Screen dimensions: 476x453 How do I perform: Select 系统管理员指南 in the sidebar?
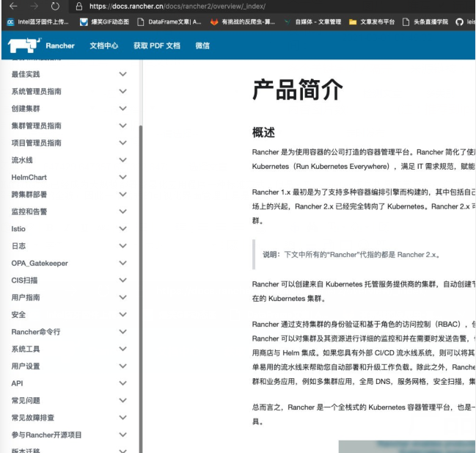click(x=36, y=92)
